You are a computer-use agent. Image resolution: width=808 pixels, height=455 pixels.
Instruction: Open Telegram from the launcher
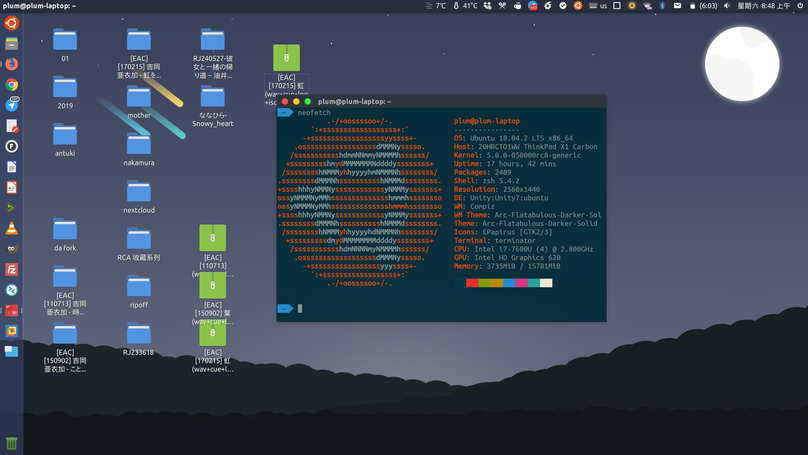pos(12,105)
